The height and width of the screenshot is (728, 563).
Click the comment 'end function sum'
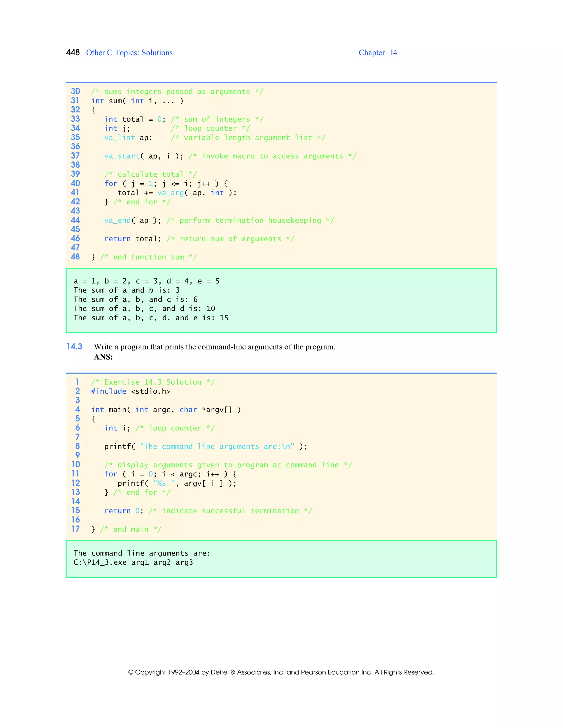point(148,257)
